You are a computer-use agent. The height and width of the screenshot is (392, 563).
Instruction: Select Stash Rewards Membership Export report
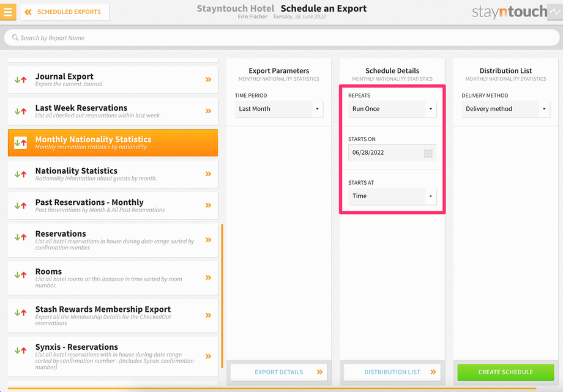(113, 316)
